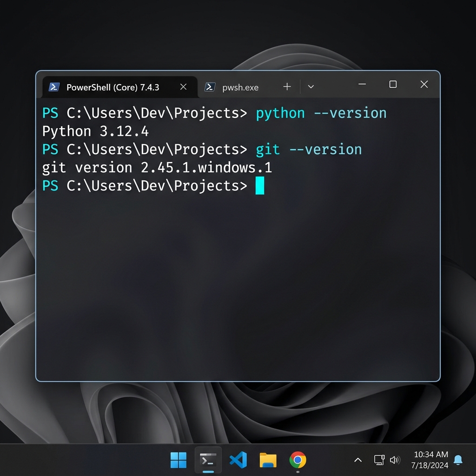Open network status in system tray
Viewport: 476px width, 476px height.
tap(379, 460)
